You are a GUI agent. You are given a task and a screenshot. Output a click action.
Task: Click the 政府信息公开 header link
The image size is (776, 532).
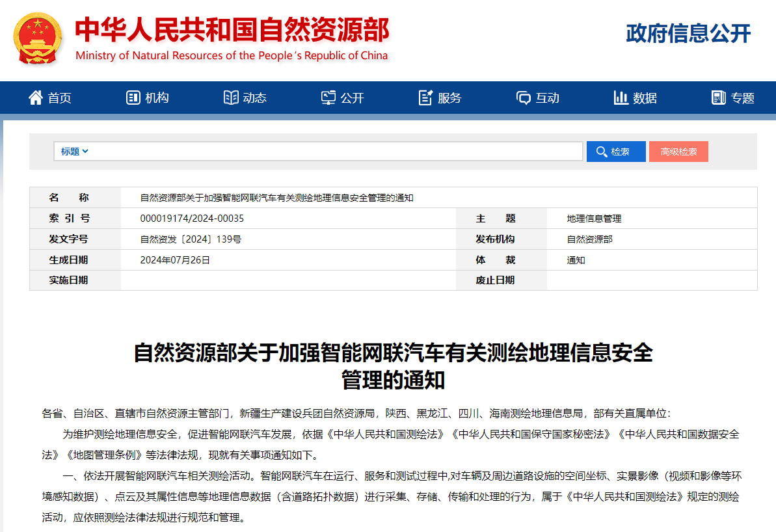[688, 33]
